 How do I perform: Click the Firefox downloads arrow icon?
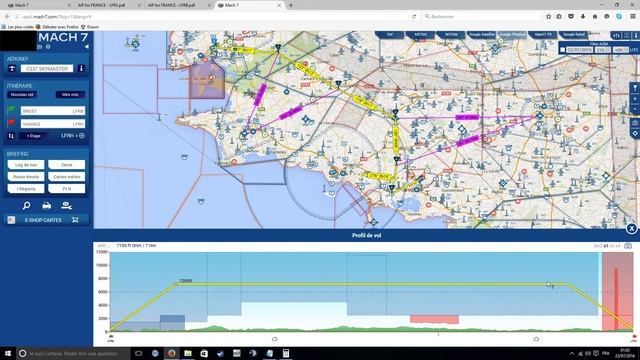pos(583,17)
